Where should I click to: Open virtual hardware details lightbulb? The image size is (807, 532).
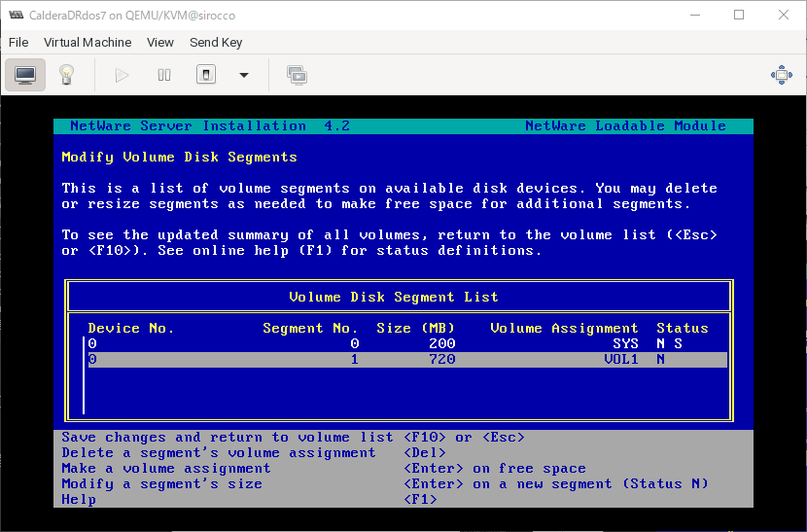[x=66, y=75]
